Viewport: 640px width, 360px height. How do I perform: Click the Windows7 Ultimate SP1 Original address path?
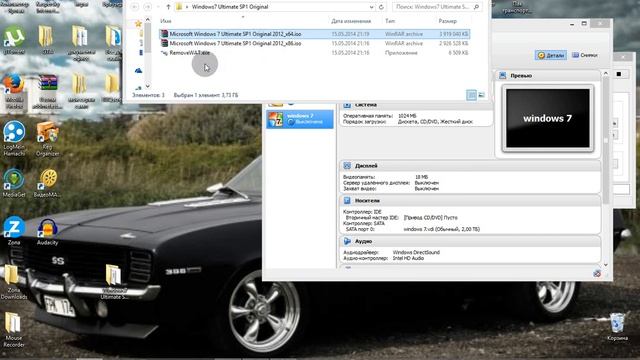point(230,7)
